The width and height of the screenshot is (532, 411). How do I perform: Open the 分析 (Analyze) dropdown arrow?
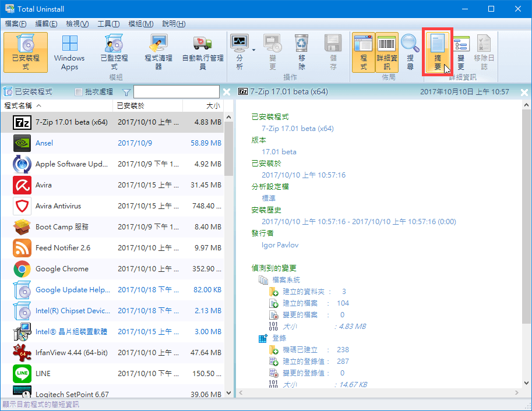pyautogui.click(x=254, y=50)
